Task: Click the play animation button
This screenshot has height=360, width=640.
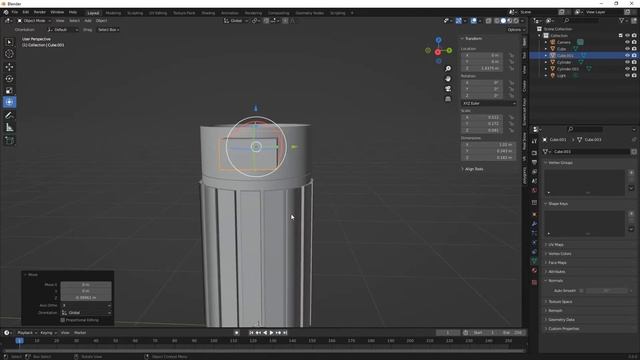Action: [x=271, y=333]
